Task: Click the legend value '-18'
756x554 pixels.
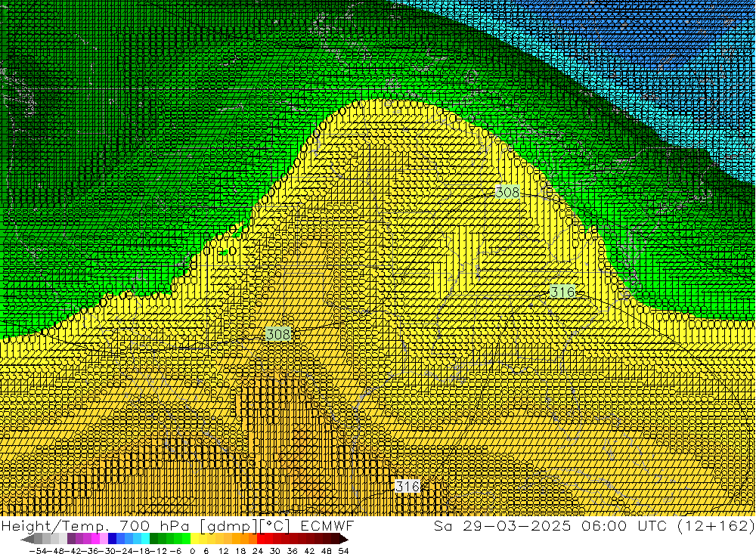Action: click(142, 551)
